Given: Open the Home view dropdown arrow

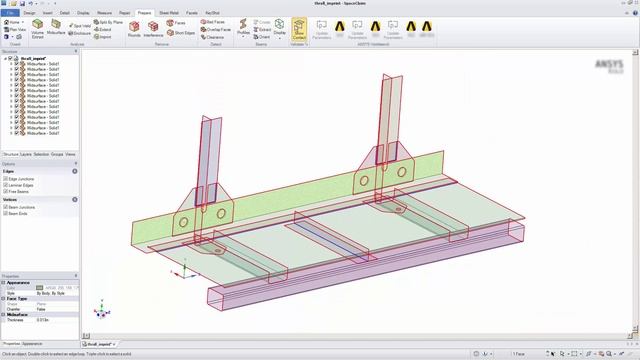Looking at the screenshot, I should point(22,22).
